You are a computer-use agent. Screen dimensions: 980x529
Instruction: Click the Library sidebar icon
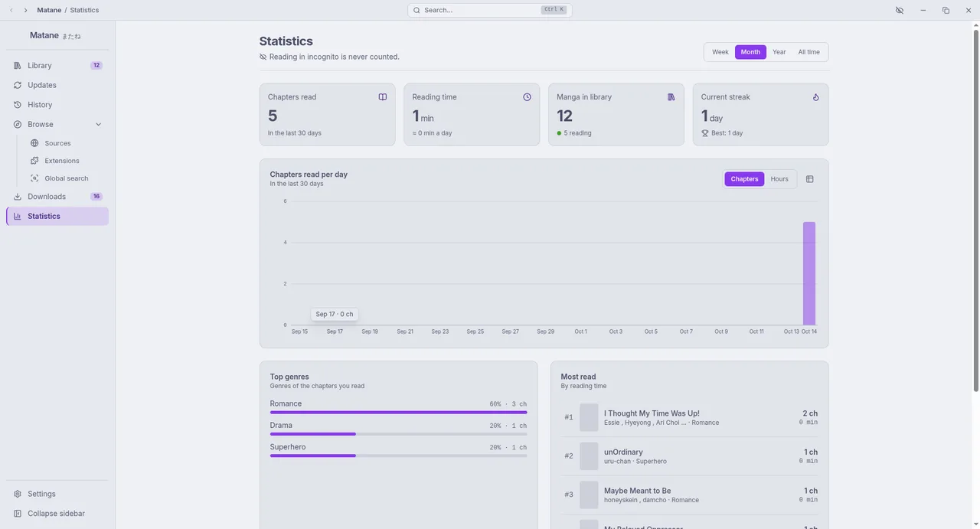[x=18, y=66]
